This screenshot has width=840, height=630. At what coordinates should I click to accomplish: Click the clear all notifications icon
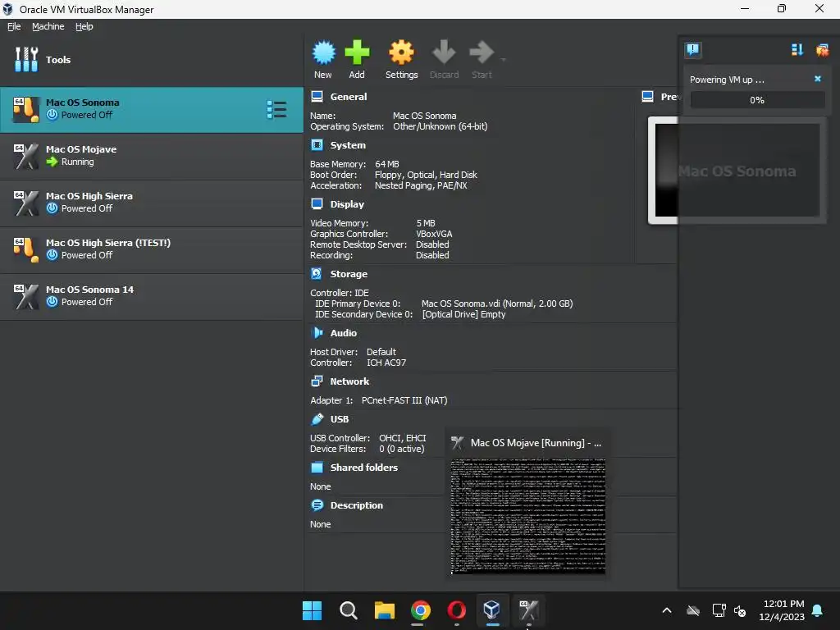coord(822,50)
